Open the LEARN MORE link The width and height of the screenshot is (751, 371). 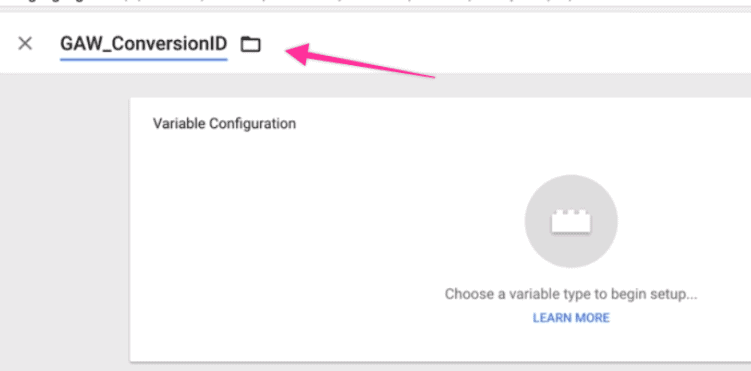(571, 318)
